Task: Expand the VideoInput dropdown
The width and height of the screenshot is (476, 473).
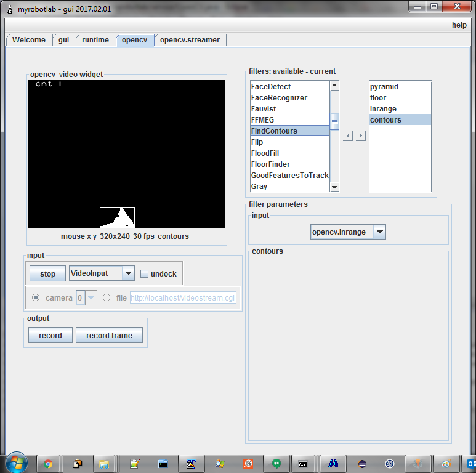Action: pos(129,273)
